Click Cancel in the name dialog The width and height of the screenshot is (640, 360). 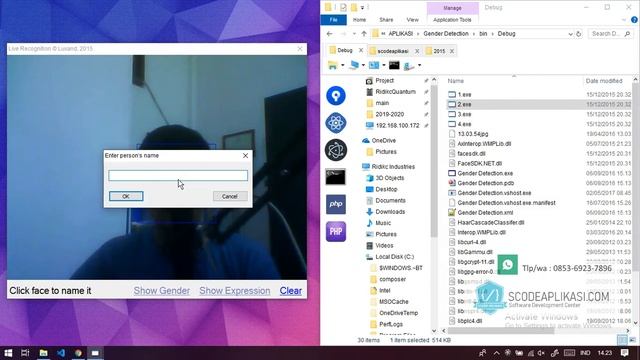click(x=230, y=196)
